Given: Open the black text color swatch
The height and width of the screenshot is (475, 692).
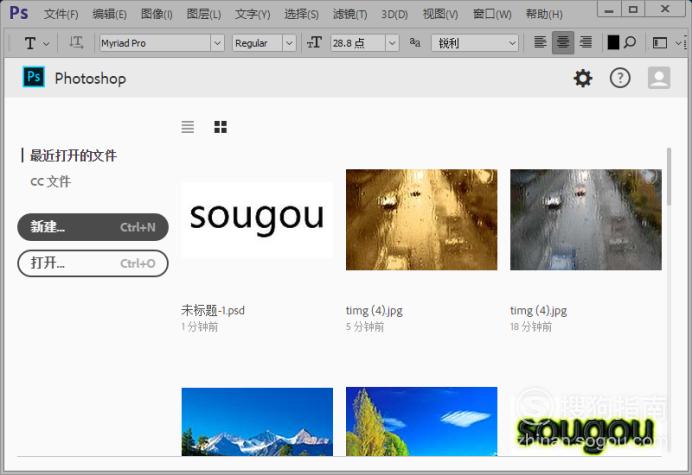Looking at the screenshot, I should coord(613,42).
